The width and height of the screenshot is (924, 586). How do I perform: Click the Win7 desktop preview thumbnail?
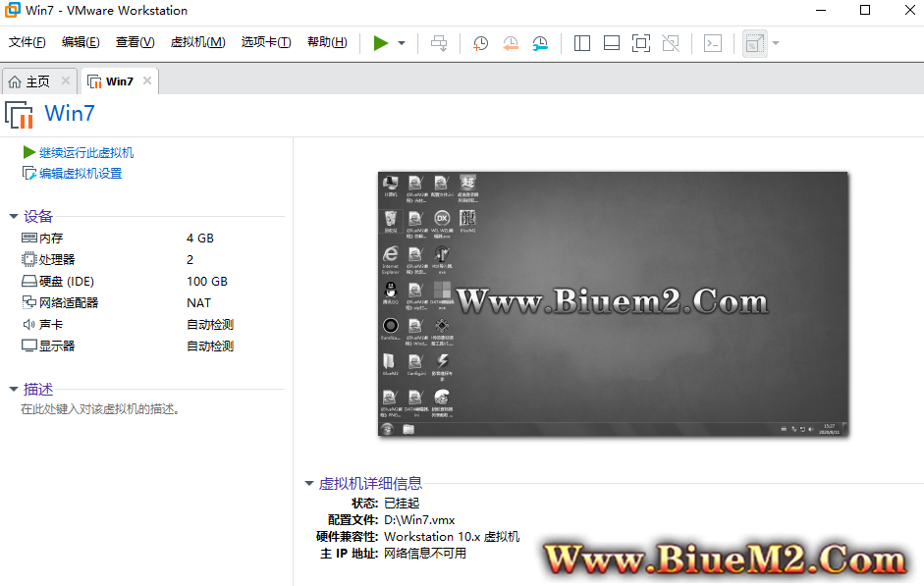613,304
